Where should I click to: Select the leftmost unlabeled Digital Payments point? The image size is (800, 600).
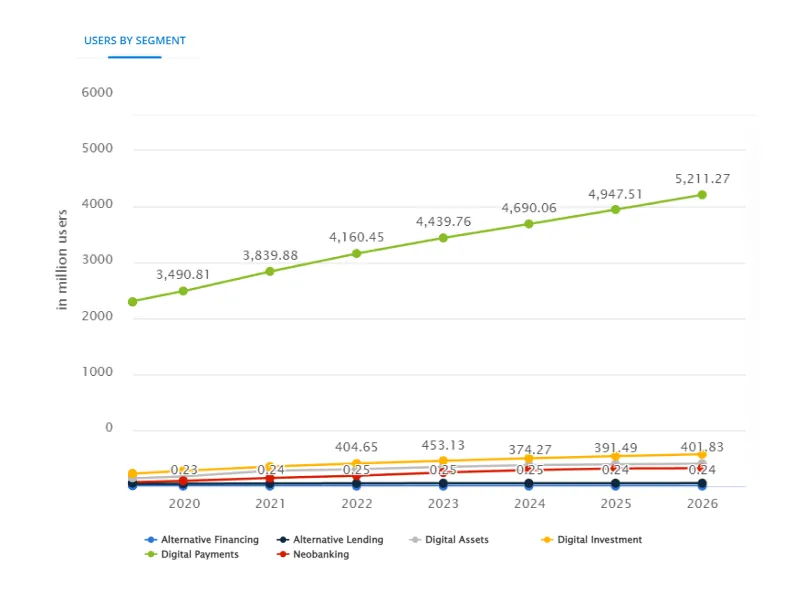(x=132, y=301)
